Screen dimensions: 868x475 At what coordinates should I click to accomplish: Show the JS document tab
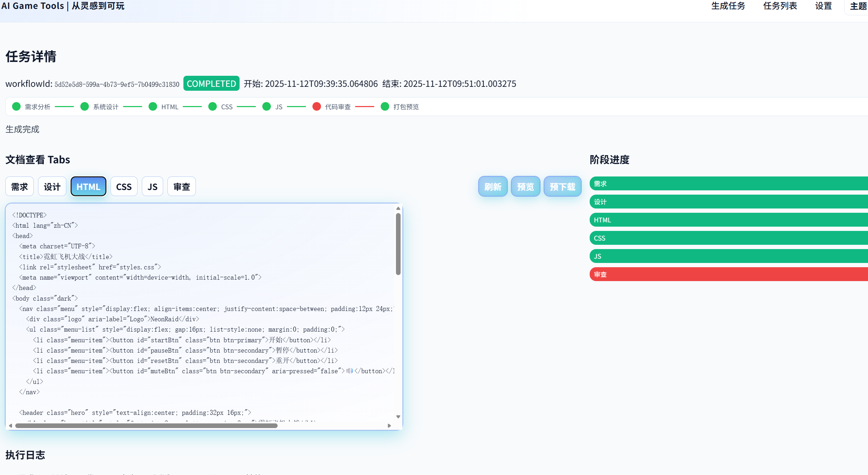(x=152, y=186)
